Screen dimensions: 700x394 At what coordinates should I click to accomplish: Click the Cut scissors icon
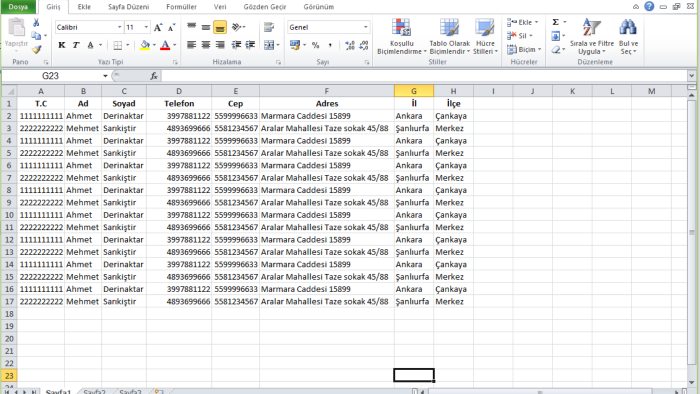(x=36, y=23)
